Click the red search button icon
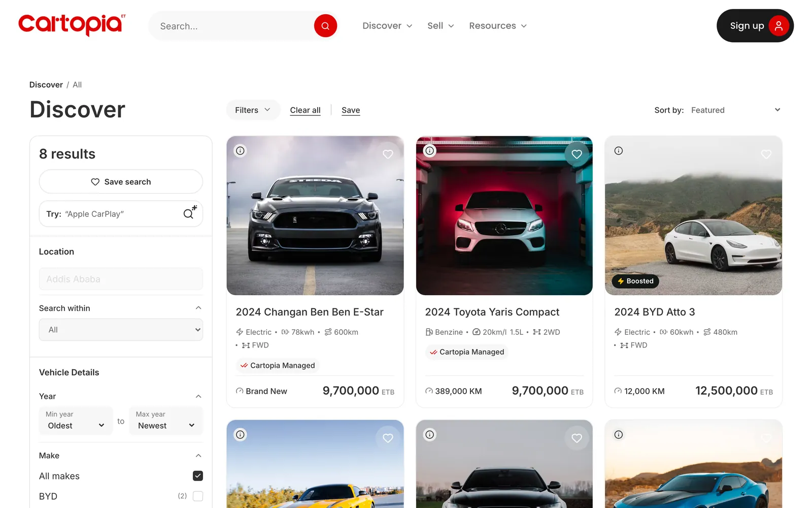Image resolution: width=812 pixels, height=508 pixels. pyautogui.click(x=325, y=25)
